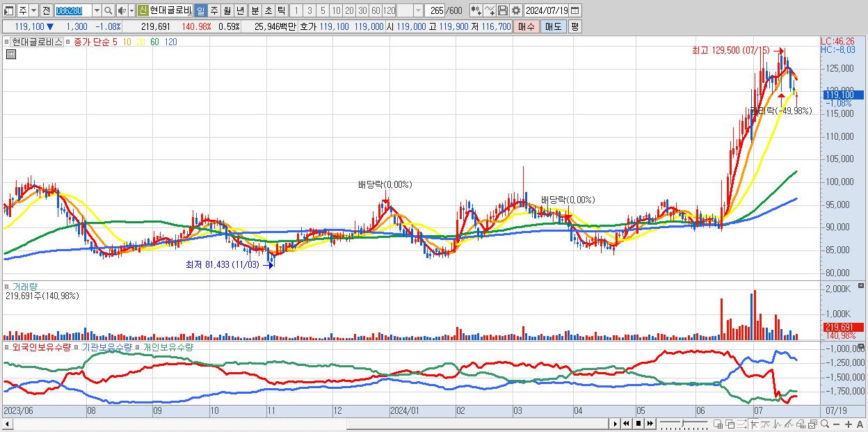Click the speaker sound icon

[x=122, y=11]
